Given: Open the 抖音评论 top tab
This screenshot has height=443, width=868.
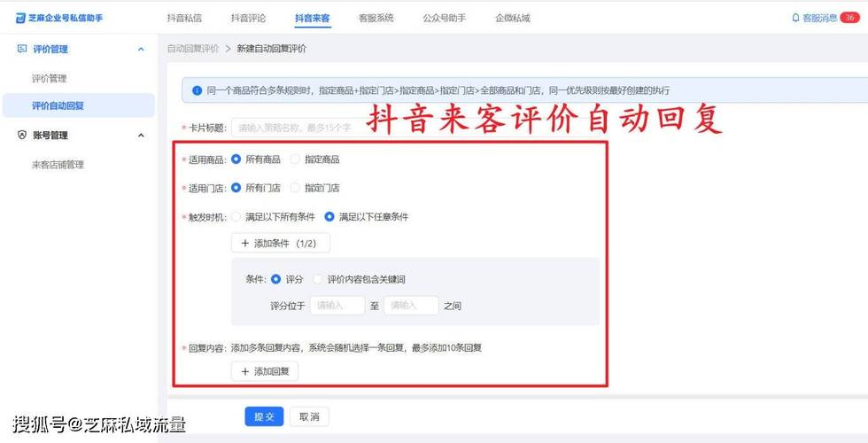Looking at the screenshot, I should (249, 19).
